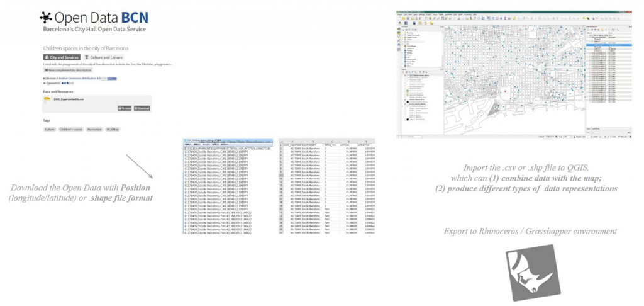Click the red marker on the map
644x306 pixels.
click(x=505, y=91)
